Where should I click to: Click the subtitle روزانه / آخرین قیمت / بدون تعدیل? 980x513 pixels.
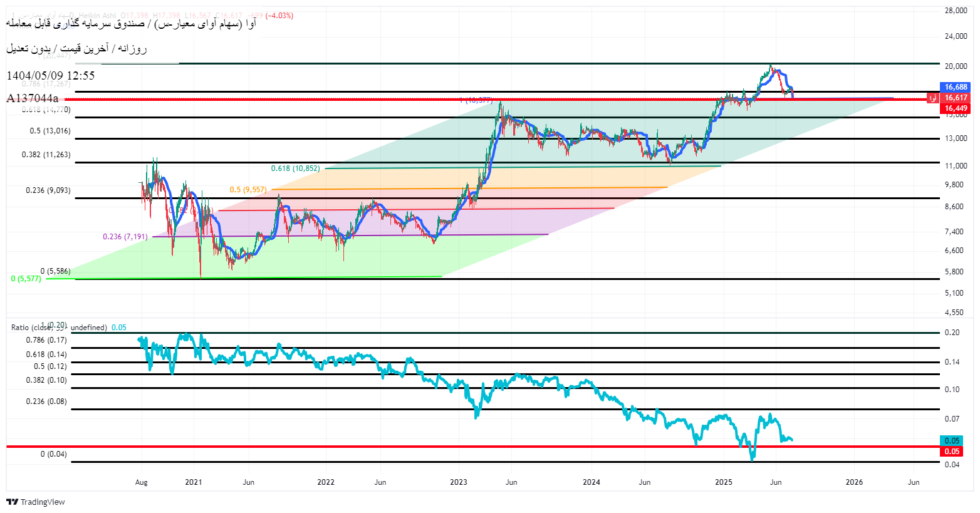[76, 48]
